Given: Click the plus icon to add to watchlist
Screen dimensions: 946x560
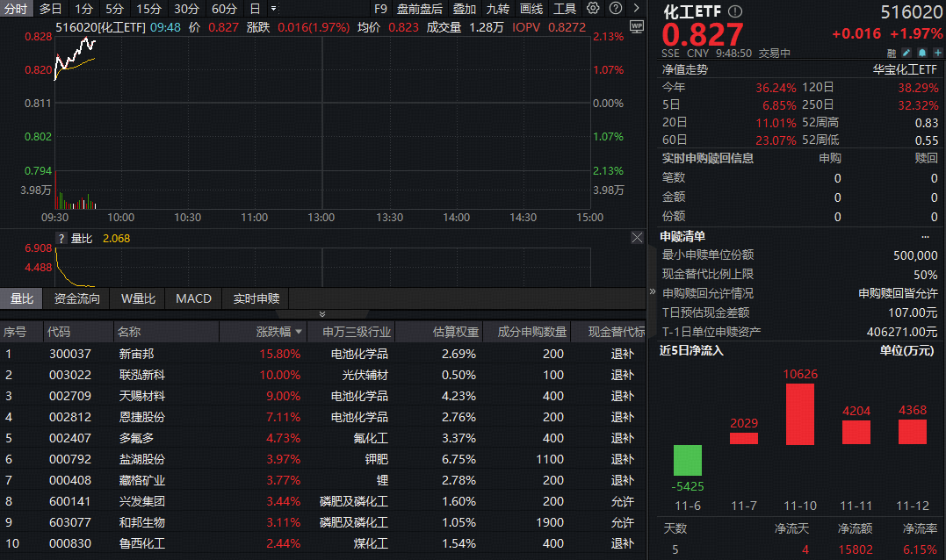Looking at the screenshot, I should click(x=937, y=53).
